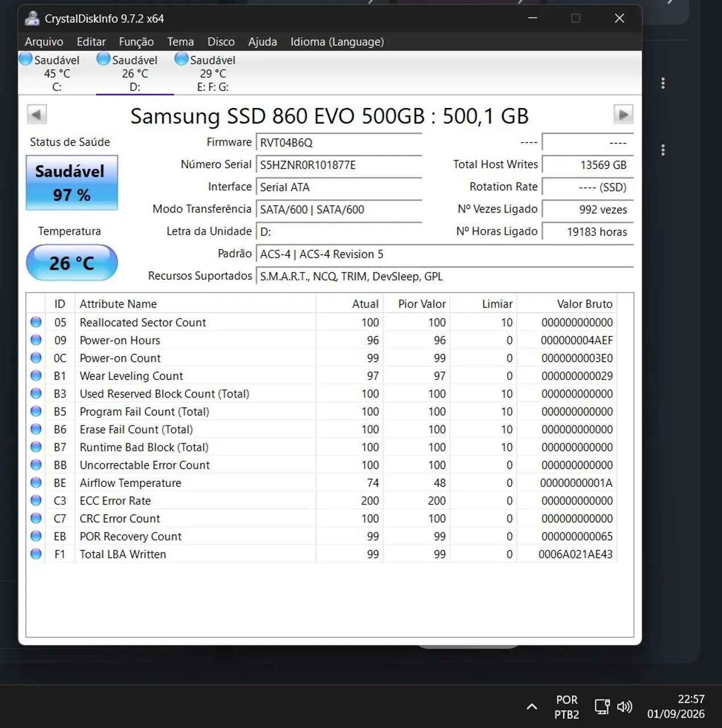Click the ECC Error Rate attribute name

coord(115,501)
